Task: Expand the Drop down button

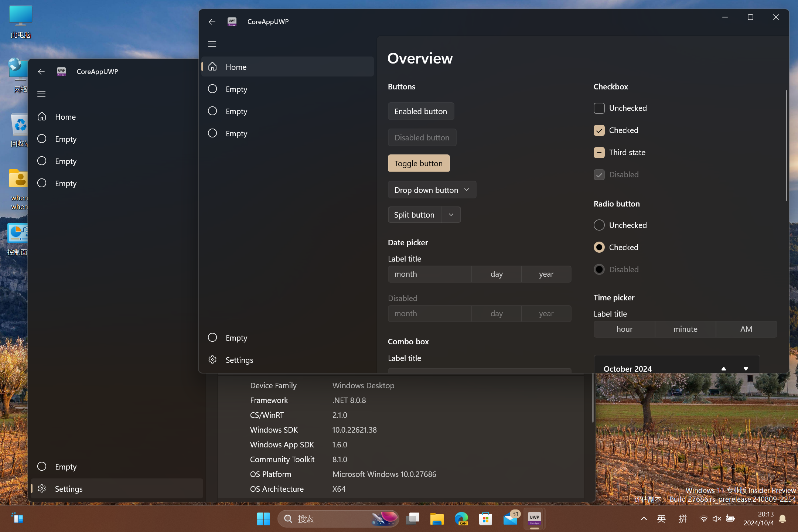Action: tap(468, 190)
